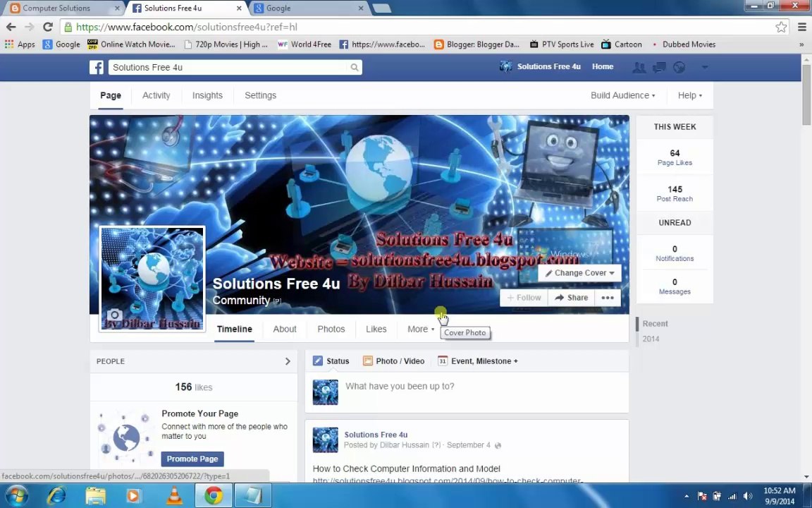The width and height of the screenshot is (812, 508).
Task: Open the Photos tab
Action: [331, 329]
